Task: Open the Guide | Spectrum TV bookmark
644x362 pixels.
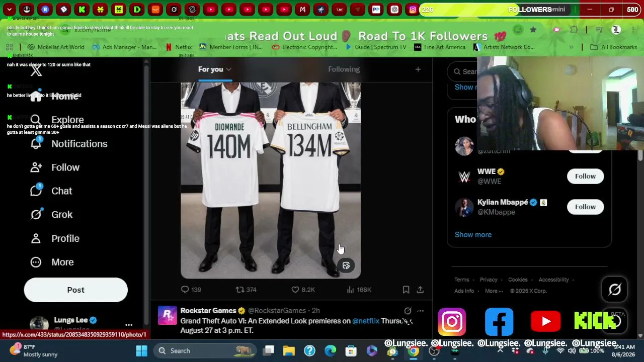Action: [375, 47]
